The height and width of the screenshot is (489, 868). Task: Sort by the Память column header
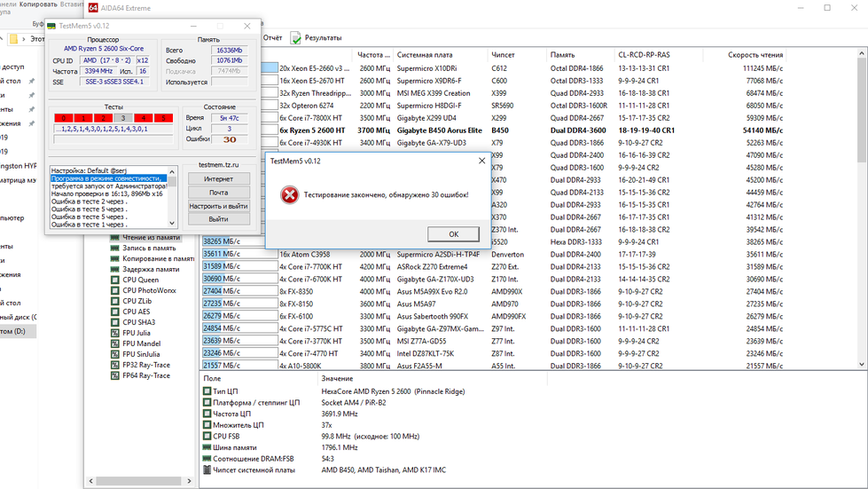click(x=580, y=55)
